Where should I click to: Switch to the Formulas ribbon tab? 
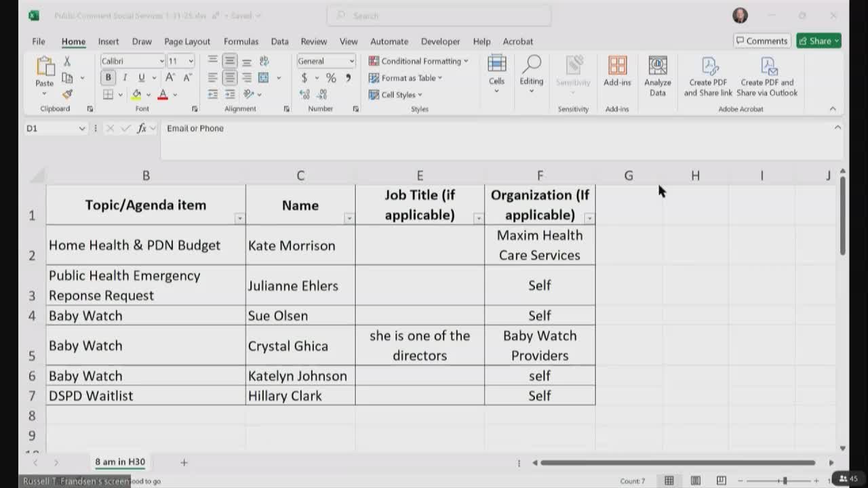point(241,41)
